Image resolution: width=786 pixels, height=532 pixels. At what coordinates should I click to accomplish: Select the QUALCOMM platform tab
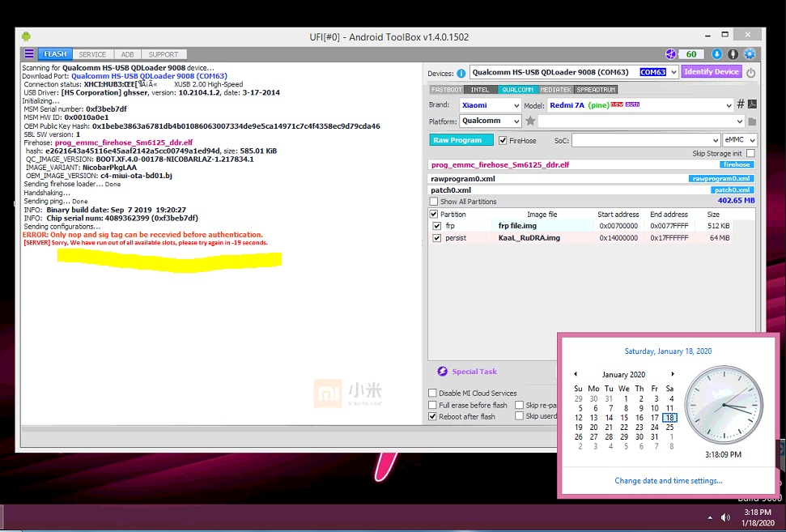(x=518, y=90)
